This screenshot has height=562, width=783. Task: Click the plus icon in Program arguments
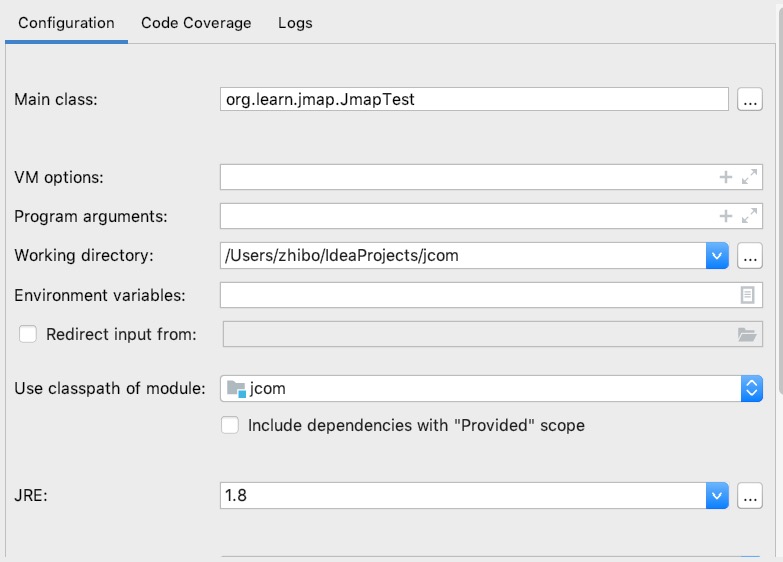726,216
